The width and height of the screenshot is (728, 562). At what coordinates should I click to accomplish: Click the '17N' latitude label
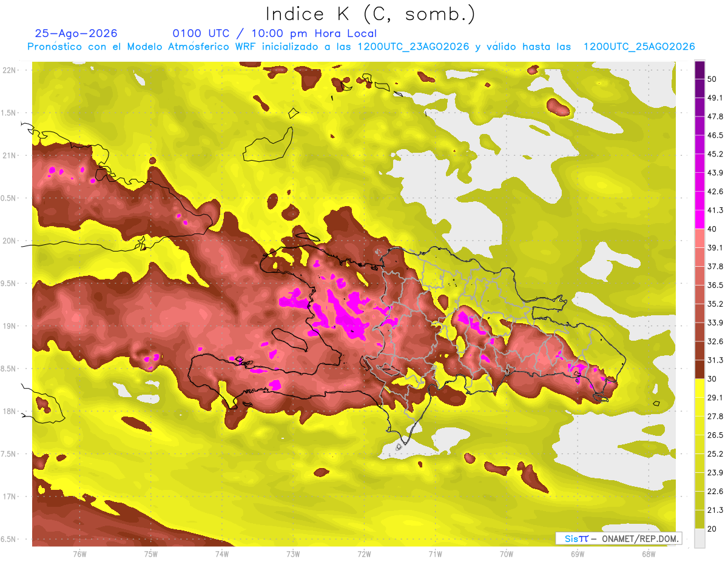click(x=9, y=497)
